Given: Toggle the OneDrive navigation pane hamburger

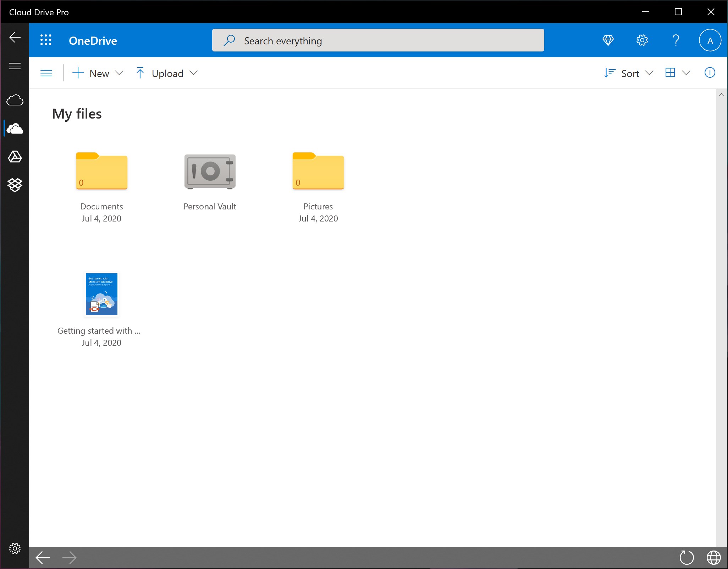Looking at the screenshot, I should point(46,73).
